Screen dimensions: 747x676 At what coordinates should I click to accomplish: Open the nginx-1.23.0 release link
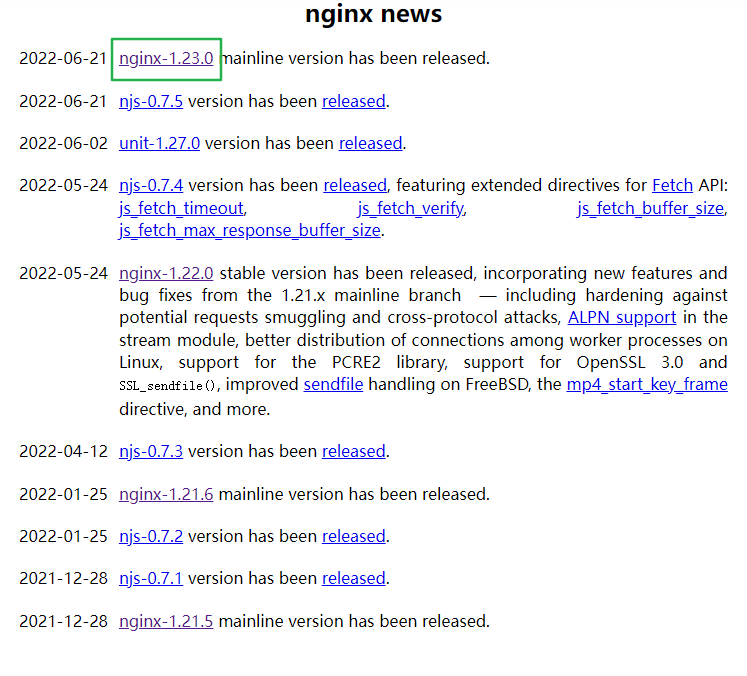click(166, 59)
